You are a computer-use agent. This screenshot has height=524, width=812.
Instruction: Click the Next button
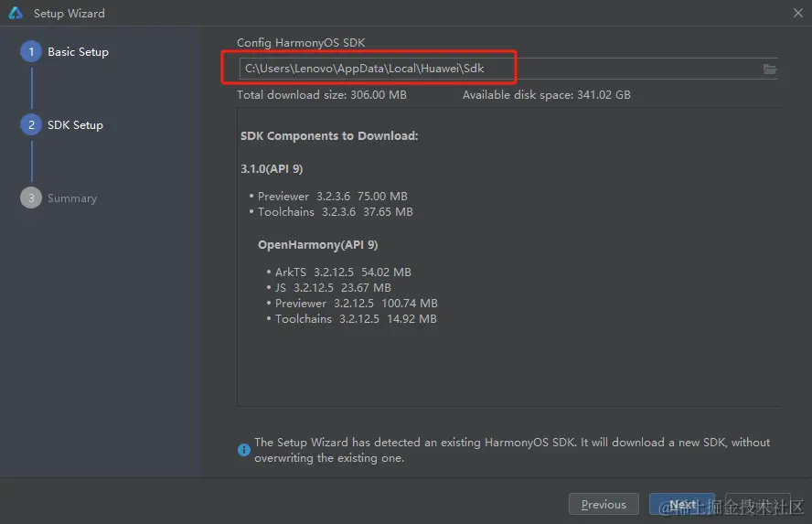(682, 504)
